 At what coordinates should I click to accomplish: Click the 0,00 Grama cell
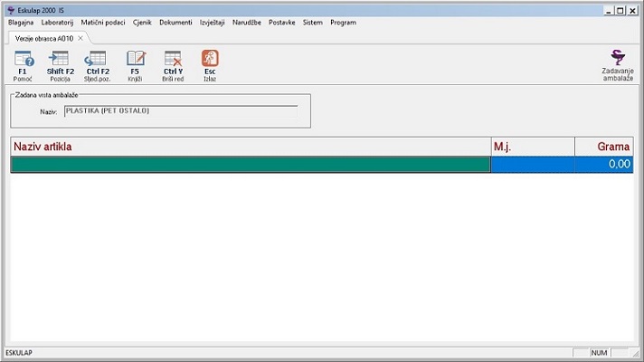[604, 165]
